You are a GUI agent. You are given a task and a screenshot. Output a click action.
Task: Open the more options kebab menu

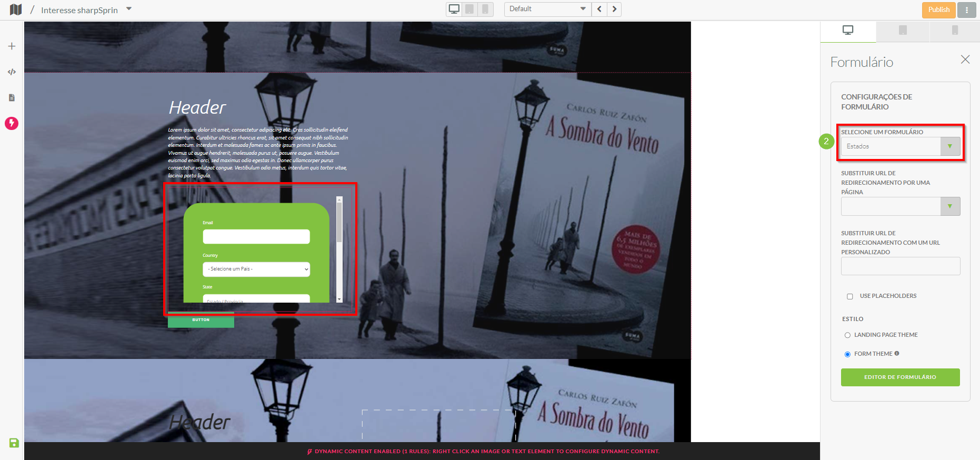coord(966,10)
